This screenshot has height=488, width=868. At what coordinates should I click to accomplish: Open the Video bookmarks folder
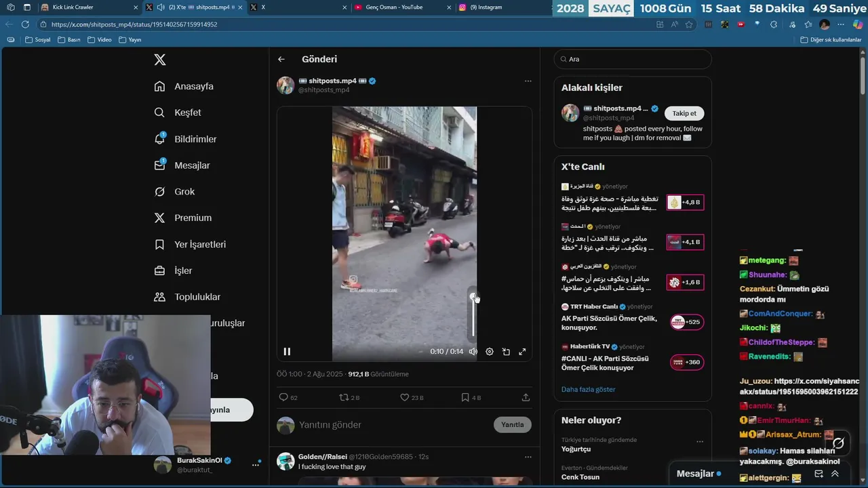point(99,40)
